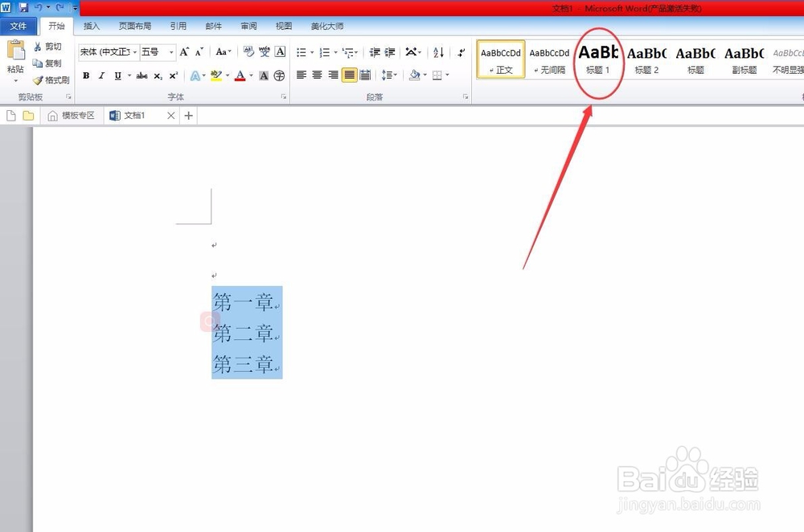Screen dimensions: 804x532
Task: Click the Save icon in quick access toolbar
Action: 23,8
